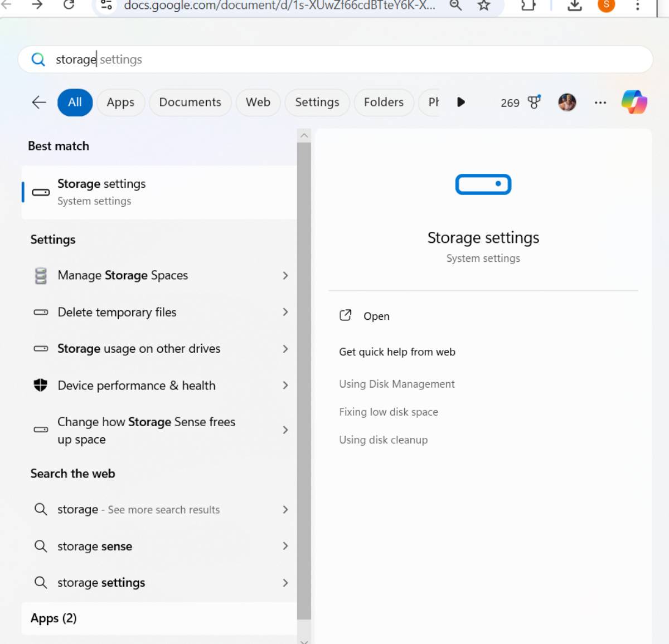
Task: Expand the Device performance & health chevron
Action: (x=285, y=386)
